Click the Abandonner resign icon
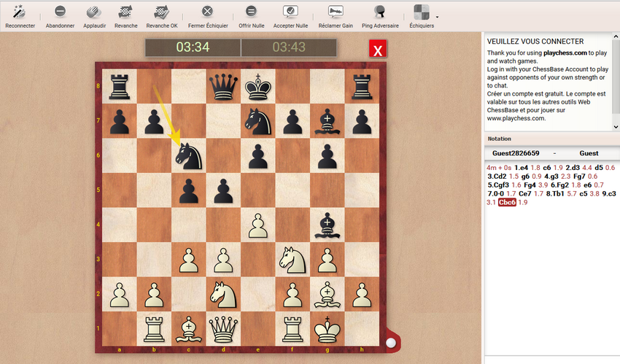 coord(60,12)
